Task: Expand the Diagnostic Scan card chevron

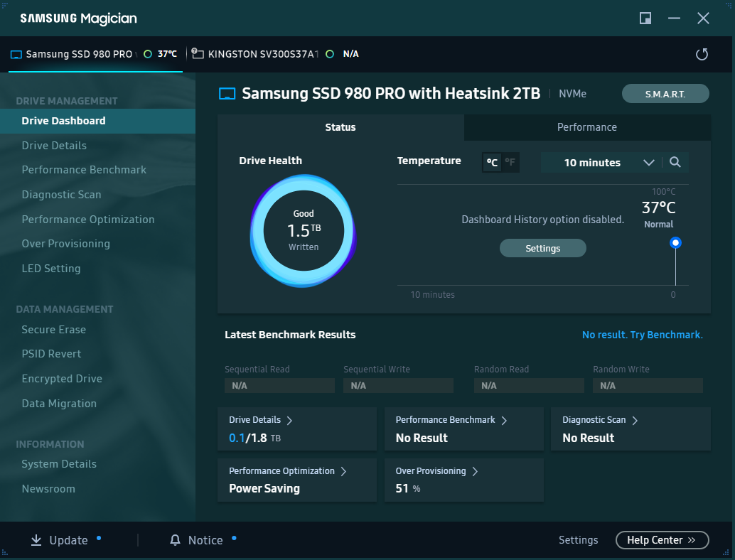Action: (x=635, y=420)
